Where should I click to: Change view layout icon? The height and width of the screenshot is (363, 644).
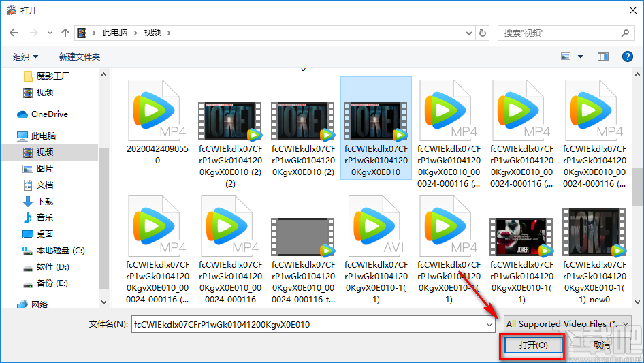click(x=566, y=57)
